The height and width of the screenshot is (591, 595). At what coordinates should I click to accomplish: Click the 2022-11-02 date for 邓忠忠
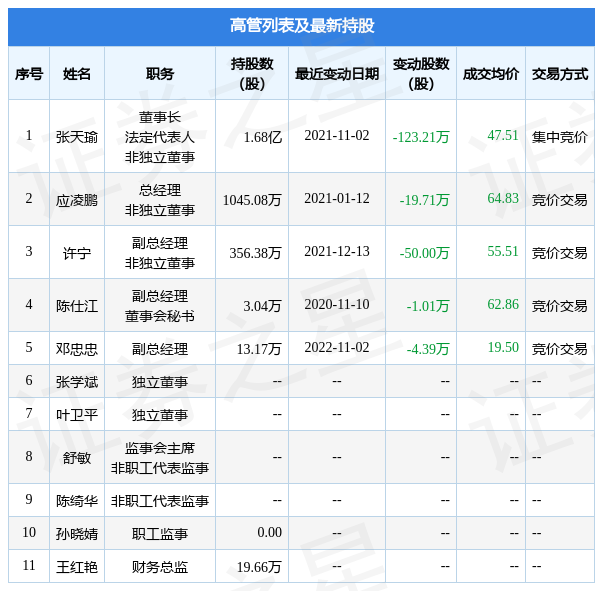coord(337,347)
